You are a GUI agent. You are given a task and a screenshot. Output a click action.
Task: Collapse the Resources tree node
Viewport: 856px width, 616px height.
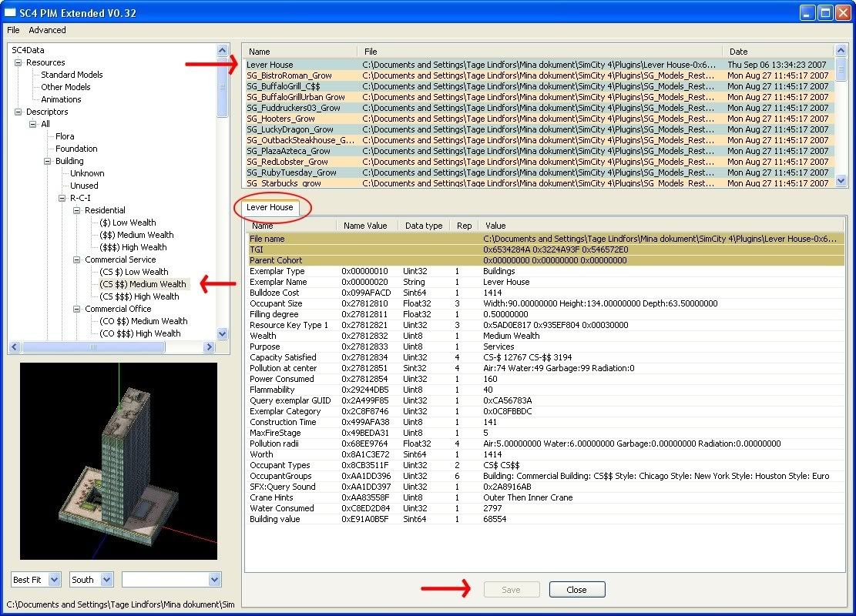18,62
